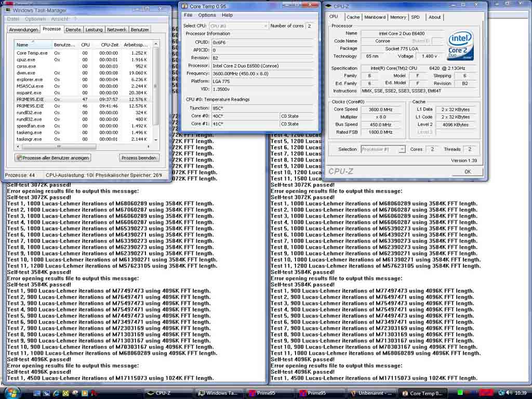Click the taskbar clock 10:39
Image resolution: width=532 pixels, height=399 pixels.
coord(521,393)
